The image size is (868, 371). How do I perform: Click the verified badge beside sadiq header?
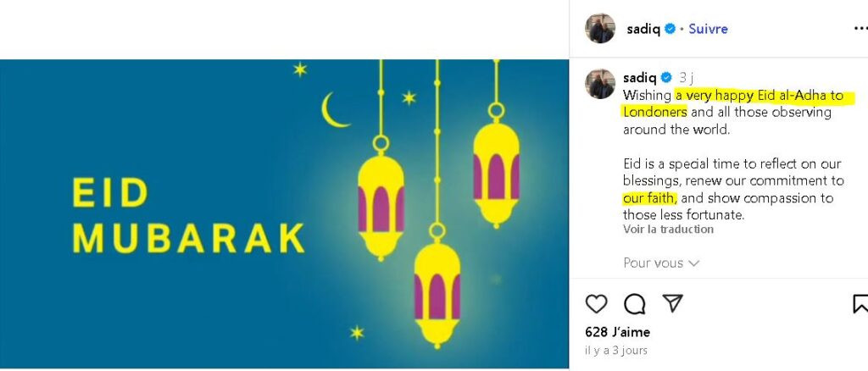coord(670,29)
